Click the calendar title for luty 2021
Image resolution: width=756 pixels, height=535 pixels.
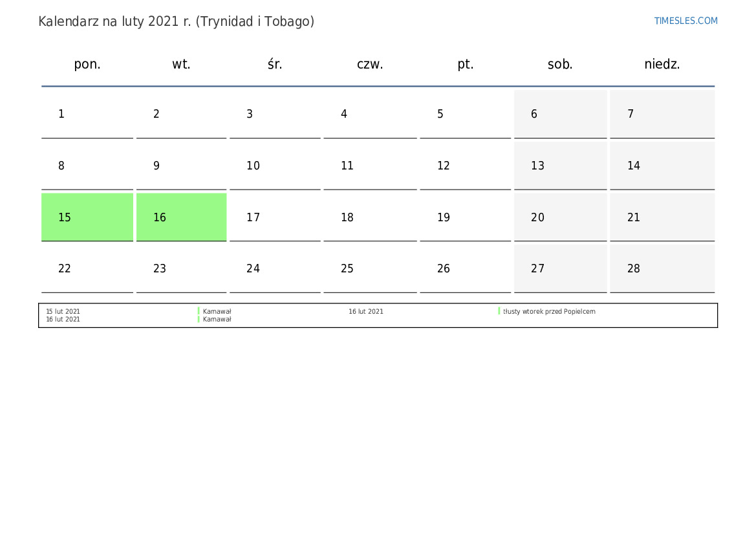(x=177, y=22)
